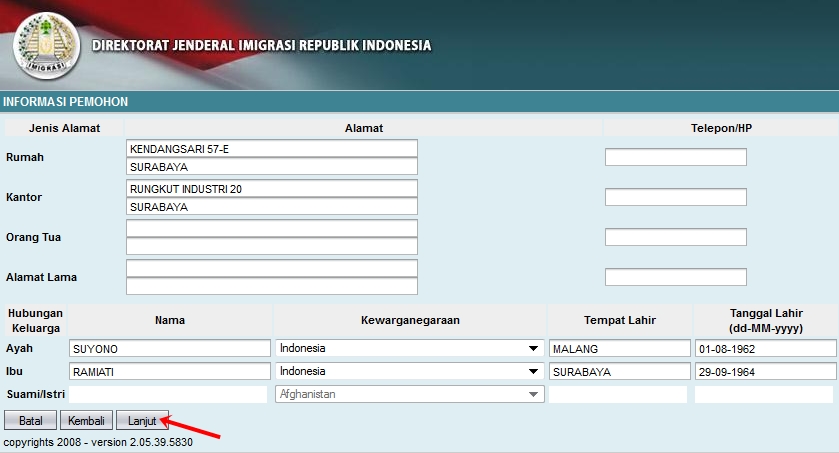Click the Kembali button
Screen dimensions: 839x453
pyautogui.click(x=86, y=420)
